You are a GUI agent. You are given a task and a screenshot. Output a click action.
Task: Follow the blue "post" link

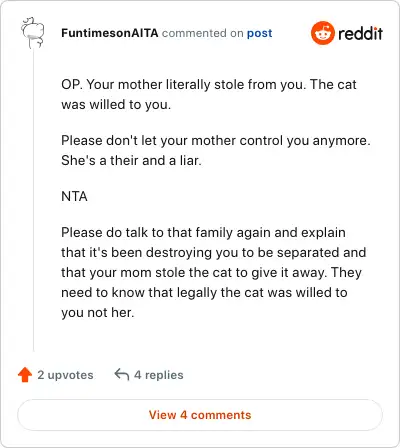coord(259,33)
